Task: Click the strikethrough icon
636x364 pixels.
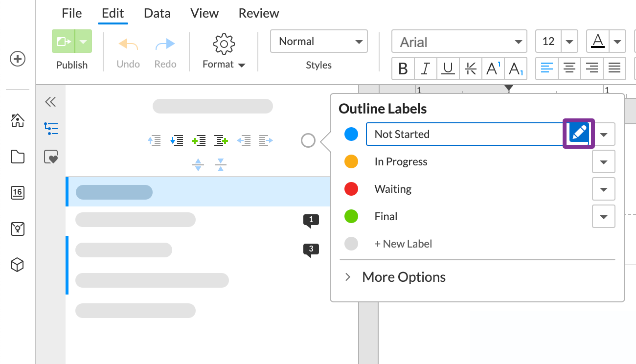Action: click(x=470, y=68)
